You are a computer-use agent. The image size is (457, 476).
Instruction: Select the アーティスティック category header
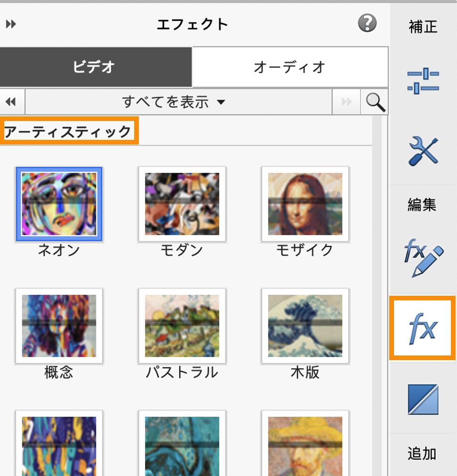point(68,131)
